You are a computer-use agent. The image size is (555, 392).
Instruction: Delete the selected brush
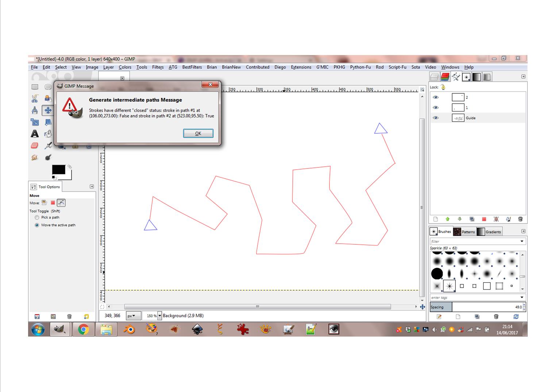click(x=496, y=317)
